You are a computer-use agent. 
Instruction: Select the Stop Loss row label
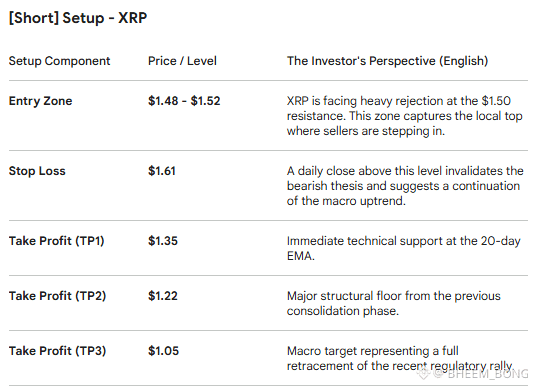click(x=37, y=171)
